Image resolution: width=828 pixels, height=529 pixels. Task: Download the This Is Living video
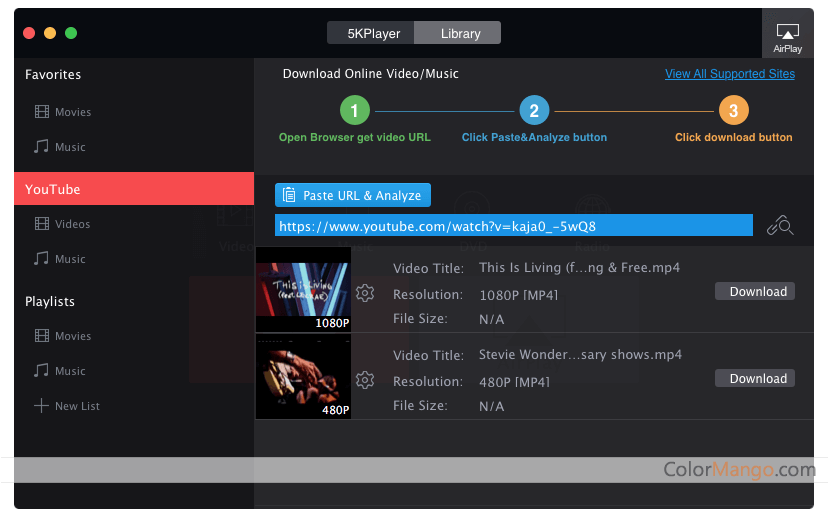(755, 292)
